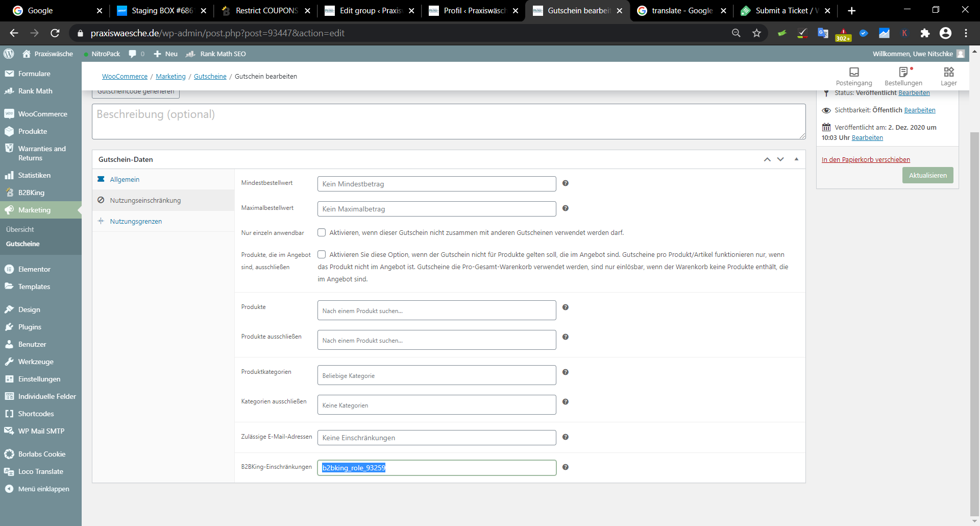
Task: Click the Marketing breadcrumb link
Action: 170,76
